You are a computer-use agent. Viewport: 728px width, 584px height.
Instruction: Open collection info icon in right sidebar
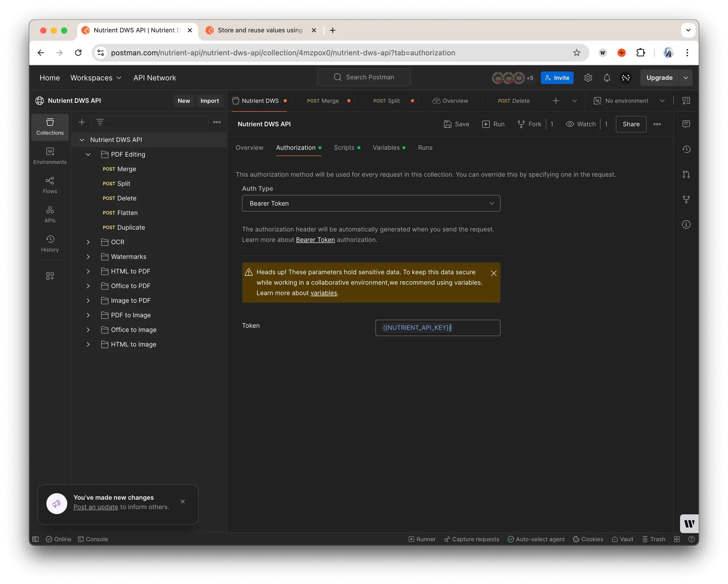tap(686, 224)
